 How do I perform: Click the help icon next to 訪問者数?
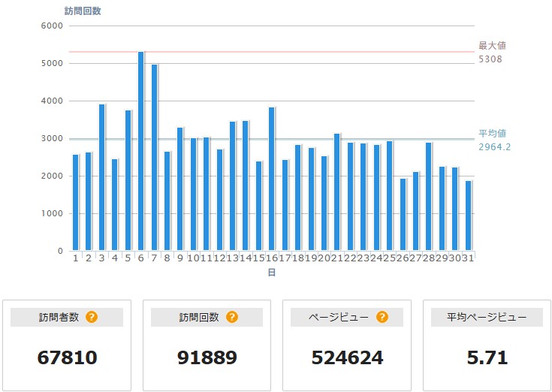point(92,317)
